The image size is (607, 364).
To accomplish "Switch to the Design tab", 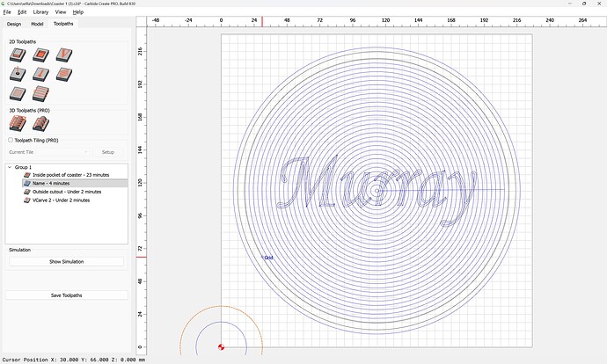I will (14, 24).
